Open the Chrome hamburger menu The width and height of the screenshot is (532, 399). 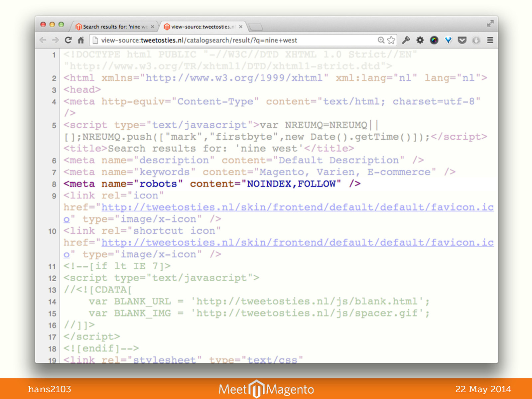click(x=490, y=40)
